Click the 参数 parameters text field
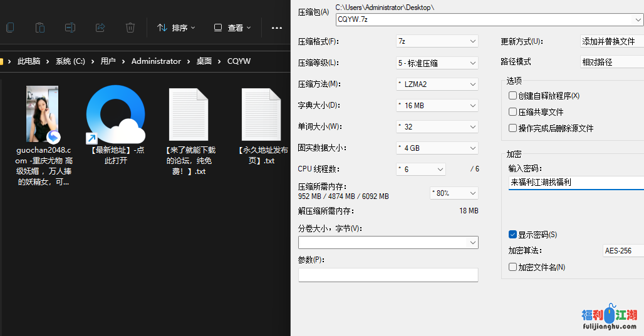The image size is (644, 336). (x=388, y=275)
